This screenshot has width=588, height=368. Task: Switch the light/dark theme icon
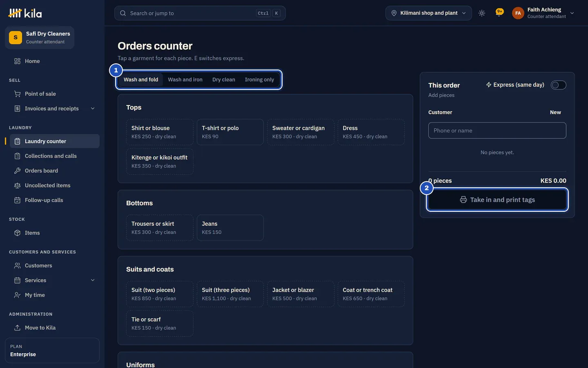point(482,13)
